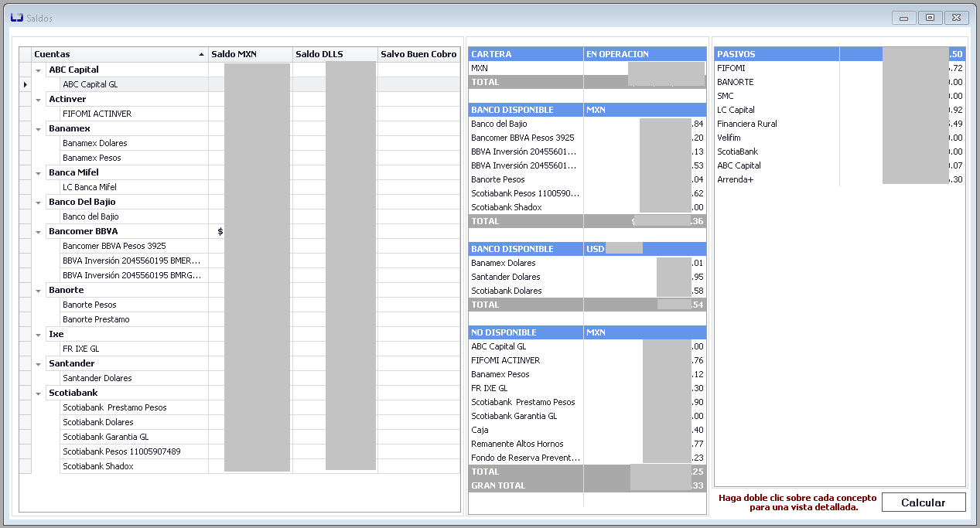Click the Salvo Buen Cobro column header

coord(418,54)
